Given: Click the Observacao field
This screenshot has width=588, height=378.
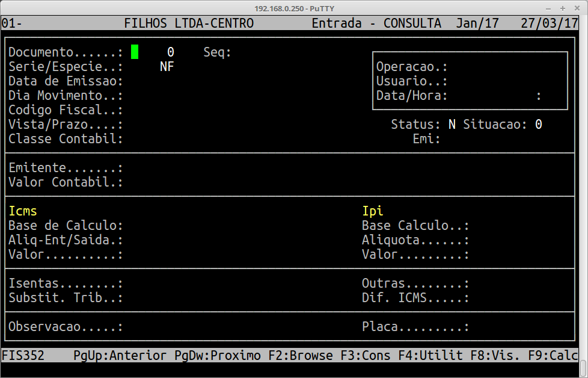Looking at the screenshot, I should (x=156, y=327).
